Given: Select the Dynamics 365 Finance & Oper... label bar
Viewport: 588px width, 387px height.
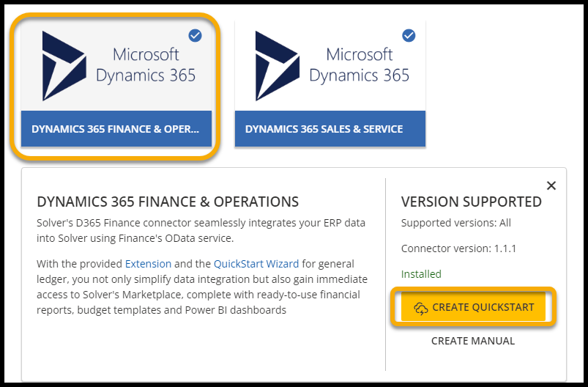Looking at the screenshot, I should [x=116, y=129].
